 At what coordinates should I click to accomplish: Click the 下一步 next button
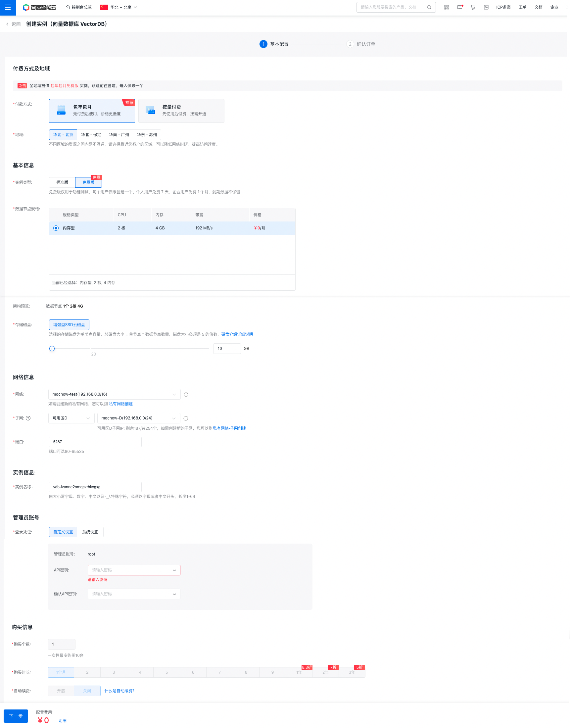point(16,716)
